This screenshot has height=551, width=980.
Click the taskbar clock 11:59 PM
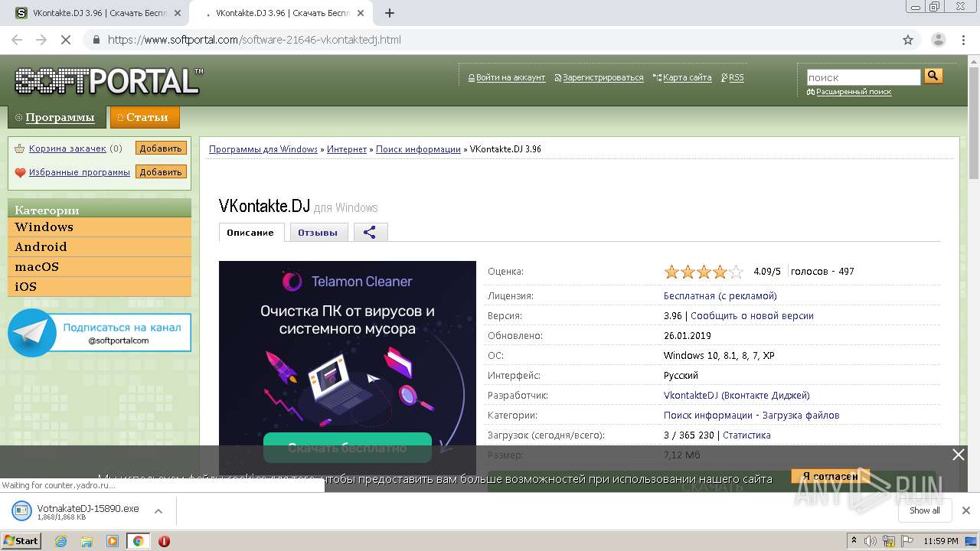coord(941,541)
